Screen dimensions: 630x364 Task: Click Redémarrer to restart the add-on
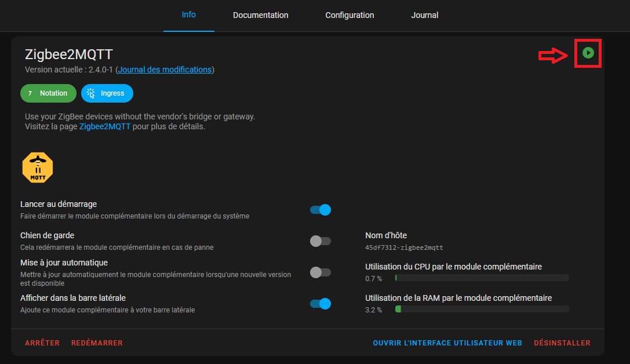click(x=97, y=343)
